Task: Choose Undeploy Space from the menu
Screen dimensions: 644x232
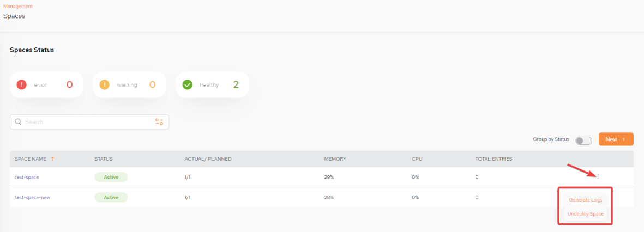Action: click(585, 214)
